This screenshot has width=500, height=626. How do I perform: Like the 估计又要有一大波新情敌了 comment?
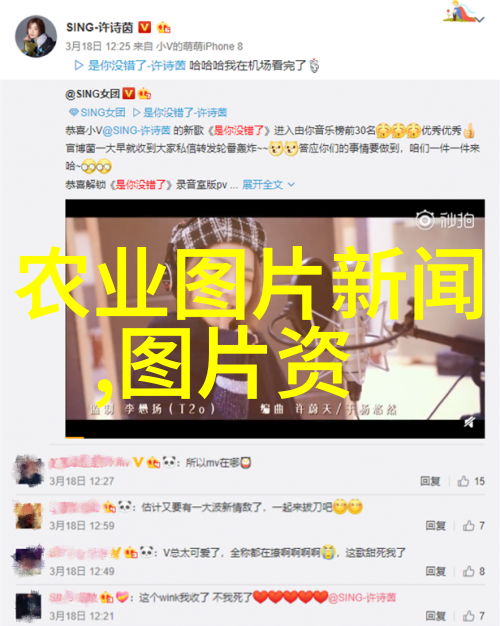pyautogui.click(x=474, y=526)
